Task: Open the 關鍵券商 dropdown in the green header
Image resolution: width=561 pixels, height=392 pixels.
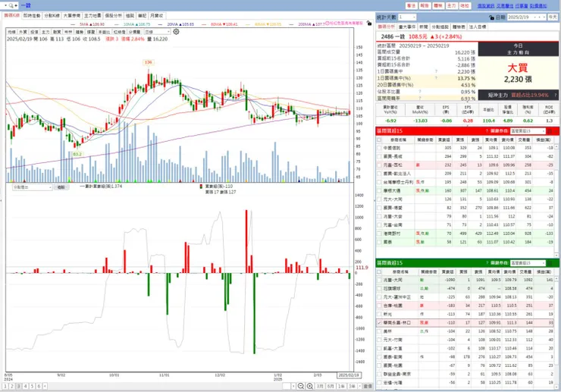Action: [x=528, y=263]
